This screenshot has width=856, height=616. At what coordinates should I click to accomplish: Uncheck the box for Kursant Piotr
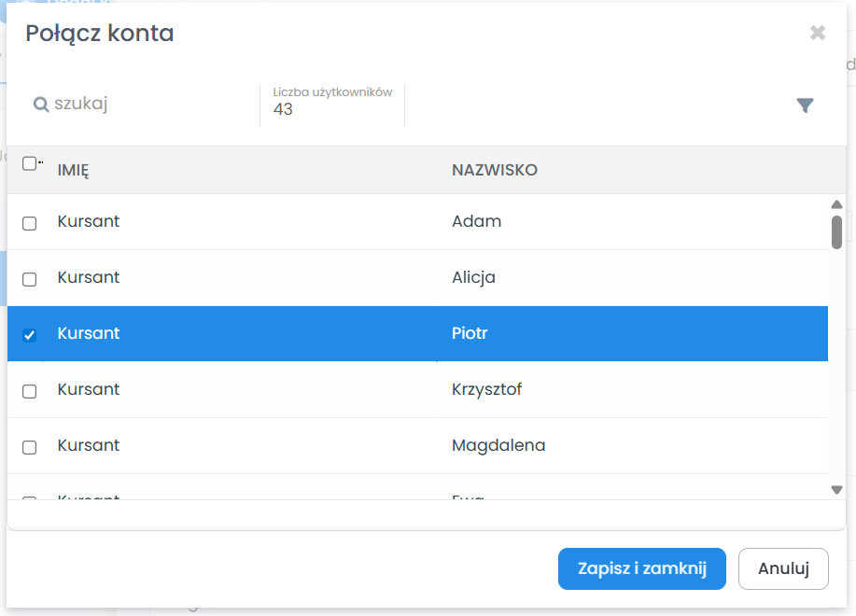coord(30,335)
